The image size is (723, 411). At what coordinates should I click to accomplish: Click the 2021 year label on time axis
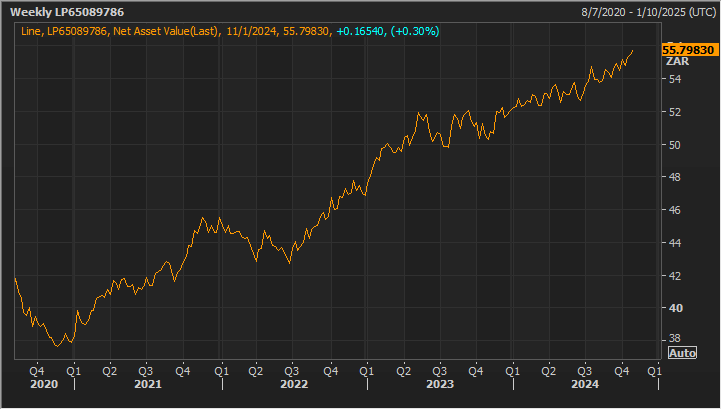[x=148, y=385]
